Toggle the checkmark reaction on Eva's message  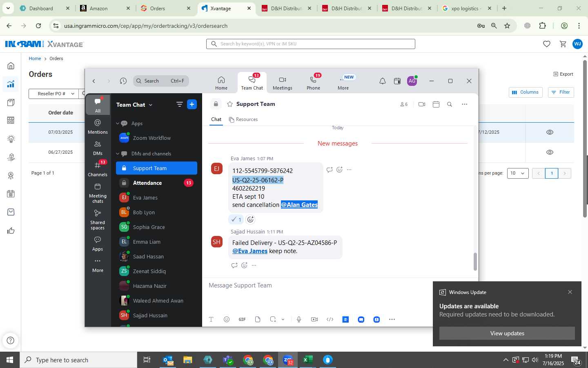[236, 220]
